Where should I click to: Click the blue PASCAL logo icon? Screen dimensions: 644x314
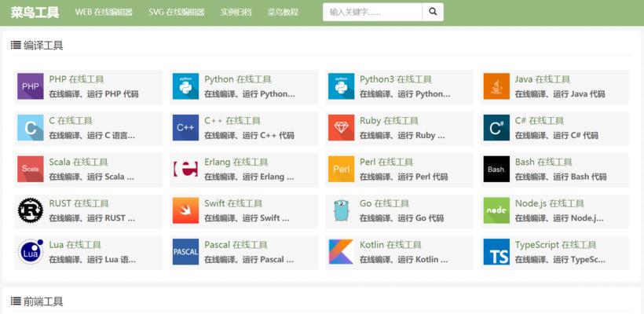click(185, 252)
